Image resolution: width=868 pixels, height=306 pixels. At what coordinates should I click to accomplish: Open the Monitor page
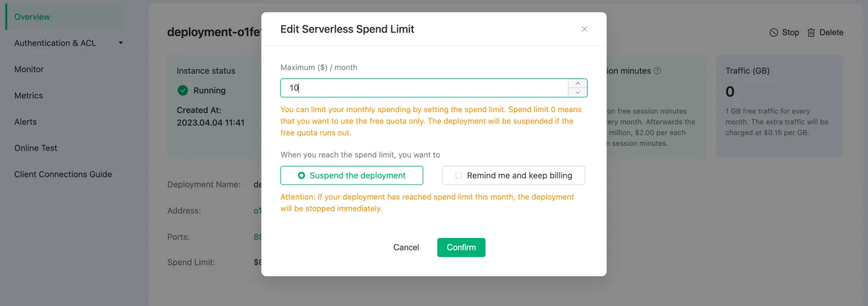[29, 69]
